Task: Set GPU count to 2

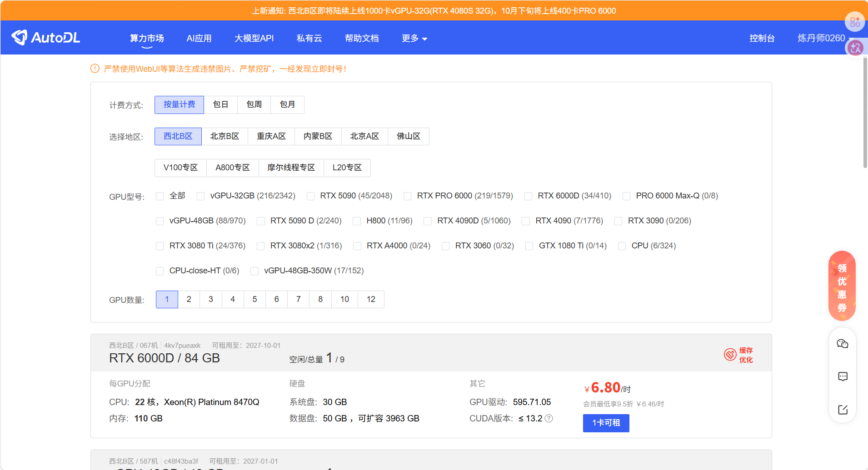Action: (x=189, y=299)
